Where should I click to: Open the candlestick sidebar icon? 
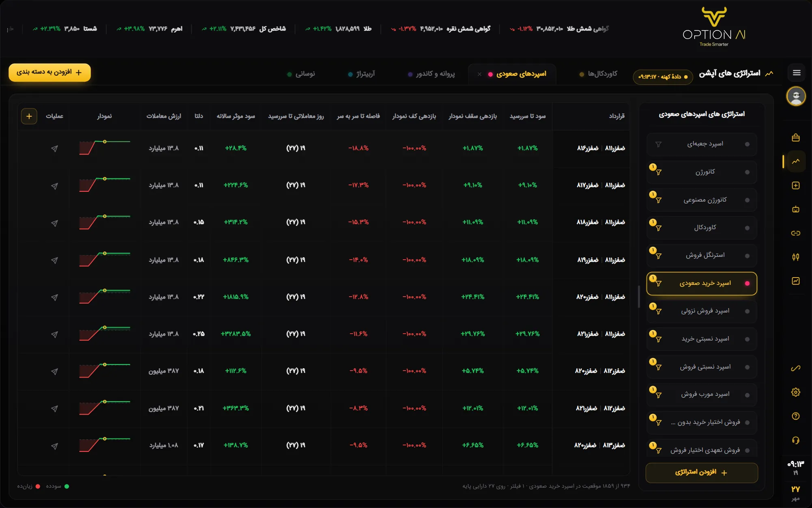[796, 257]
